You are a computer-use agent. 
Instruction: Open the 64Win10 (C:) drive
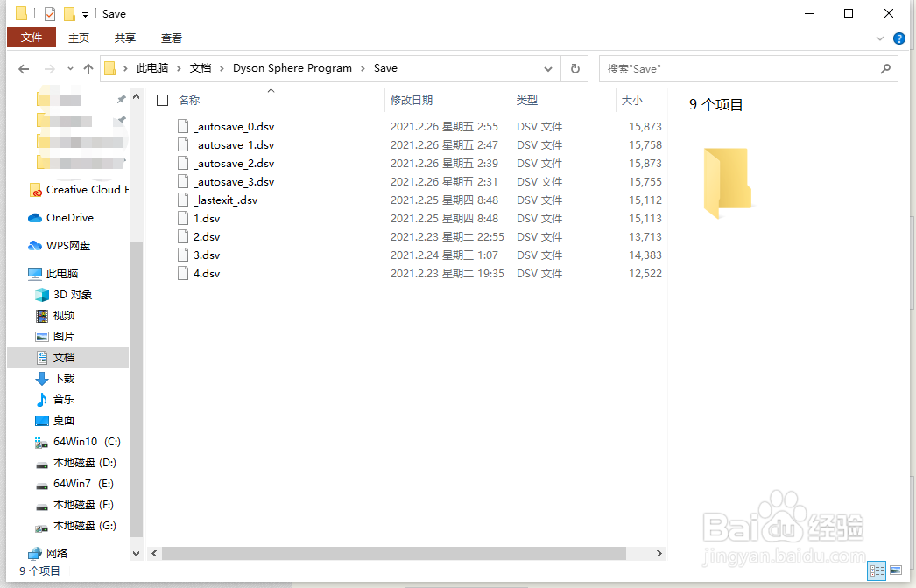[78, 442]
